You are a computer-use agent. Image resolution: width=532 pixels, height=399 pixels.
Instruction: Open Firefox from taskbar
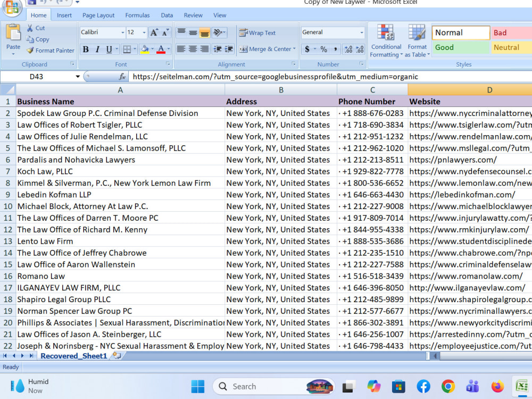coord(497,386)
